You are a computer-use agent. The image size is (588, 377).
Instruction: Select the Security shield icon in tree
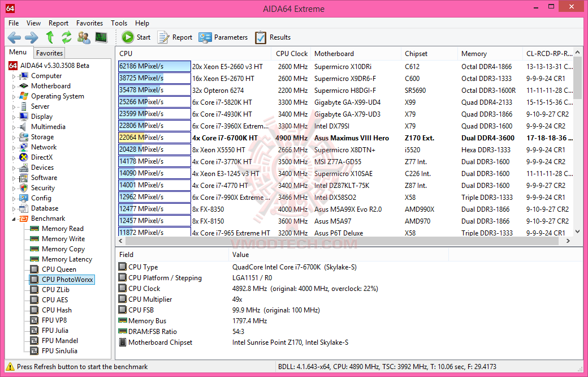[x=24, y=188]
